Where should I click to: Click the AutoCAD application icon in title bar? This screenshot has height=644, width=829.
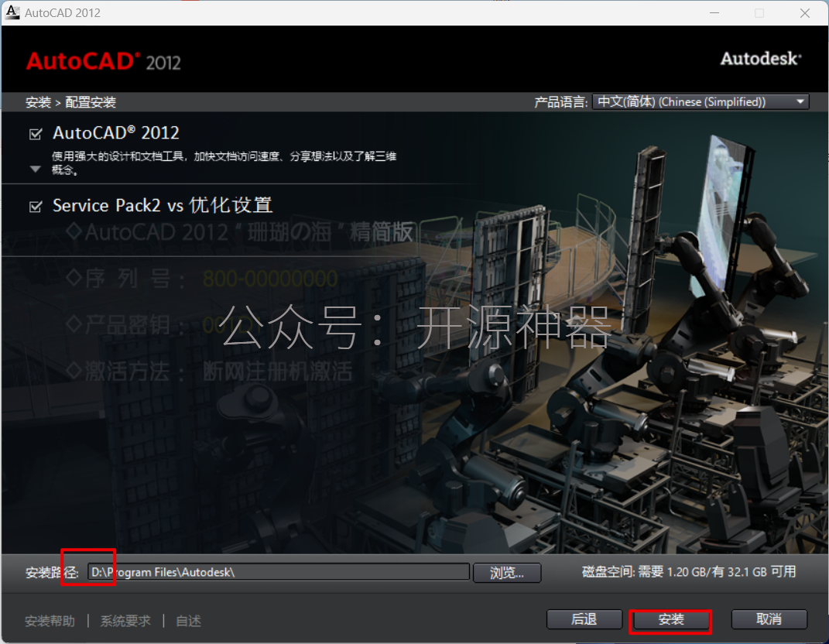[x=12, y=12]
